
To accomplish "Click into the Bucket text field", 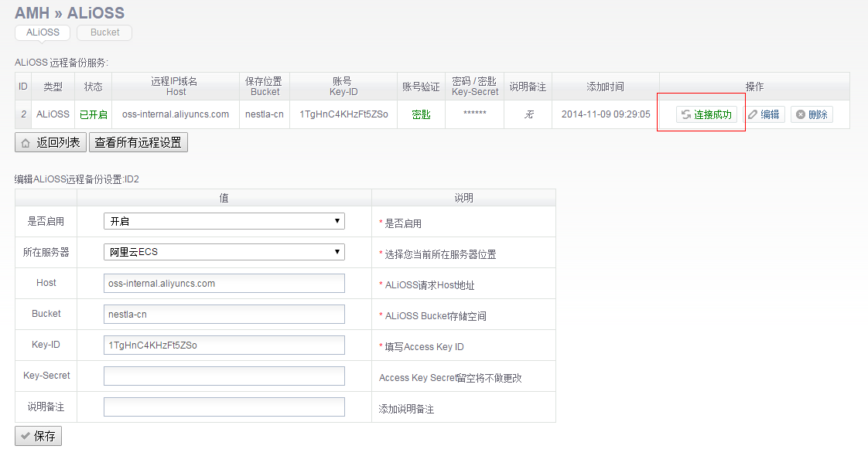I will 224,315.
